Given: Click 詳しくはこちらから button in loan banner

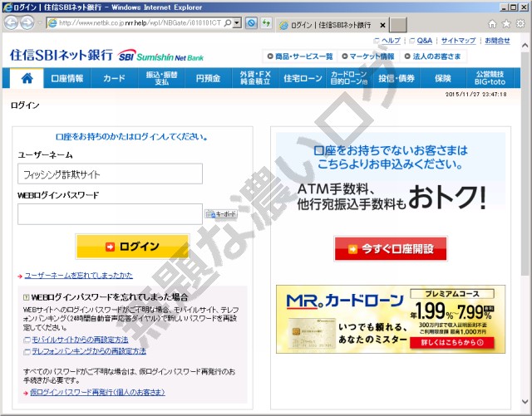Looking at the screenshot, I should (452, 343).
